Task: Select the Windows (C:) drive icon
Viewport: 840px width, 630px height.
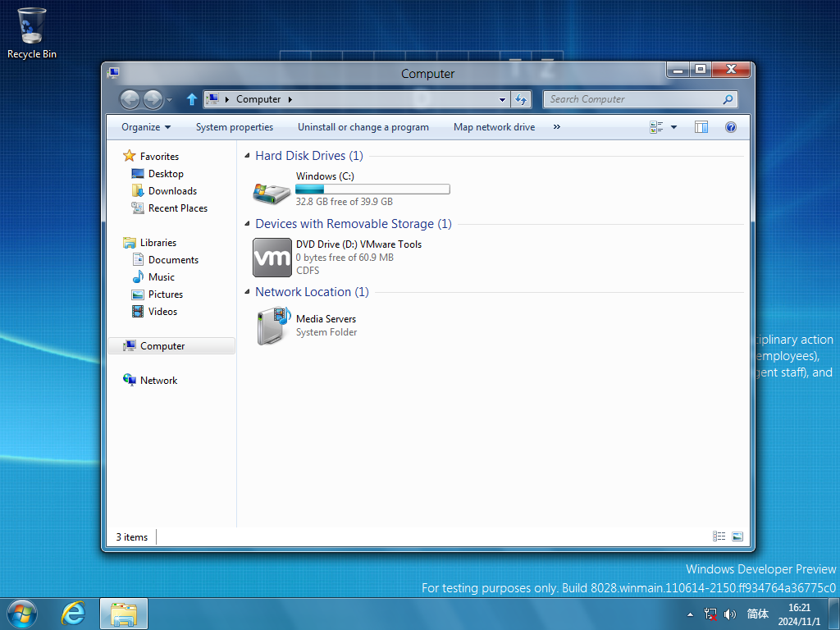Action: coord(272,192)
